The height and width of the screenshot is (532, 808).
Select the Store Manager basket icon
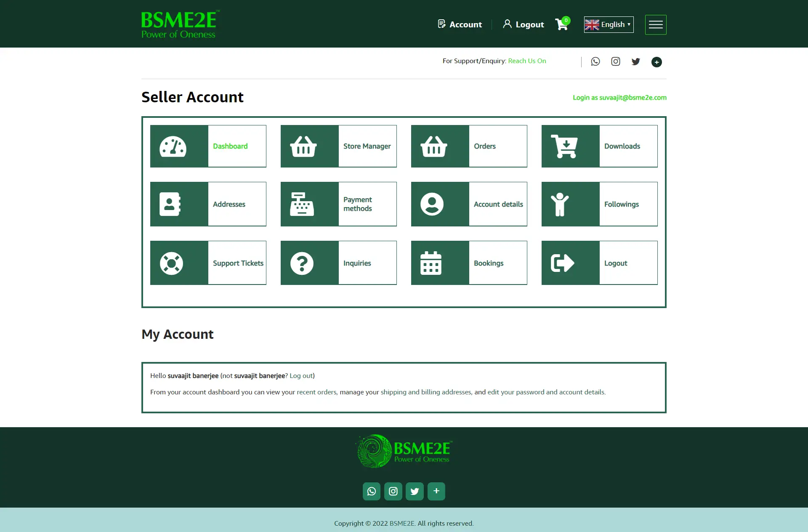[x=302, y=146]
